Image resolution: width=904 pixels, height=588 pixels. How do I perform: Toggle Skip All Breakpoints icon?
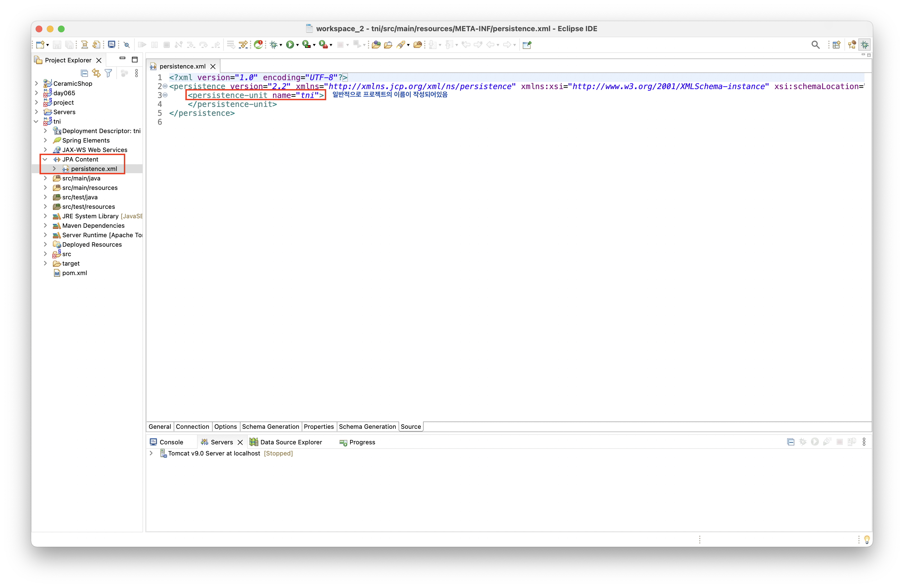click(127, 45)
